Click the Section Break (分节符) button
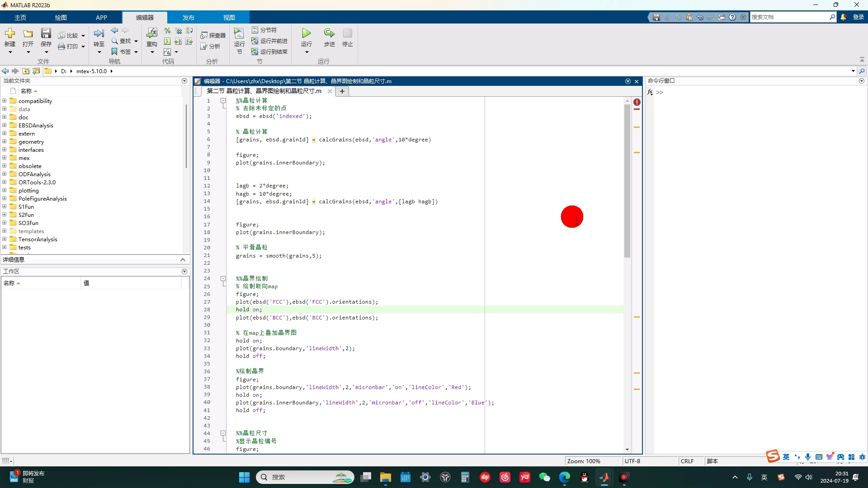Viewport: 868px width, 488px height. [264, 30]
